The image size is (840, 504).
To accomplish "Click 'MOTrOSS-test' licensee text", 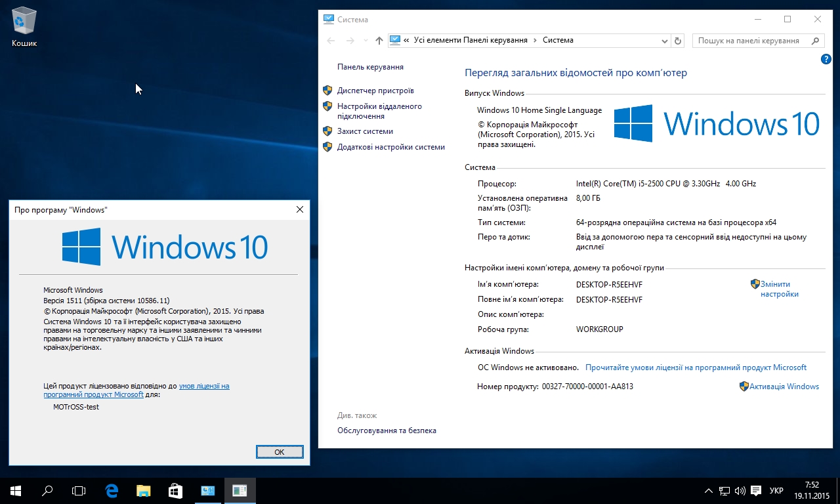I will pyautogui.click(x=76, y=407).
